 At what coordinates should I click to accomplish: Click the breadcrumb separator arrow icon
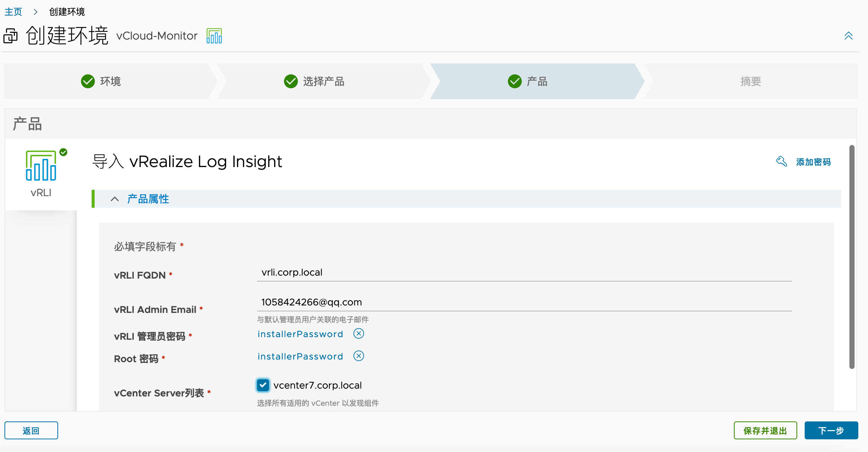pyautogui.click(x=36, y=12)
